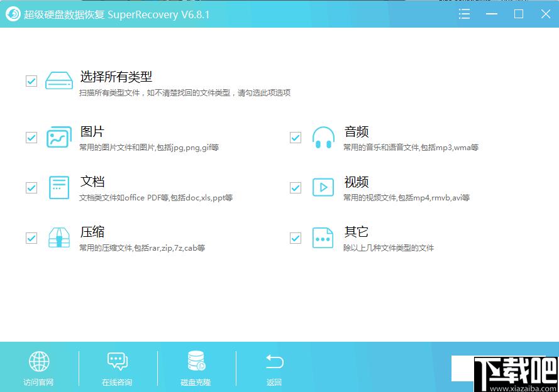Click description mentioning rar,zip,7z,cab

point(142,248)
